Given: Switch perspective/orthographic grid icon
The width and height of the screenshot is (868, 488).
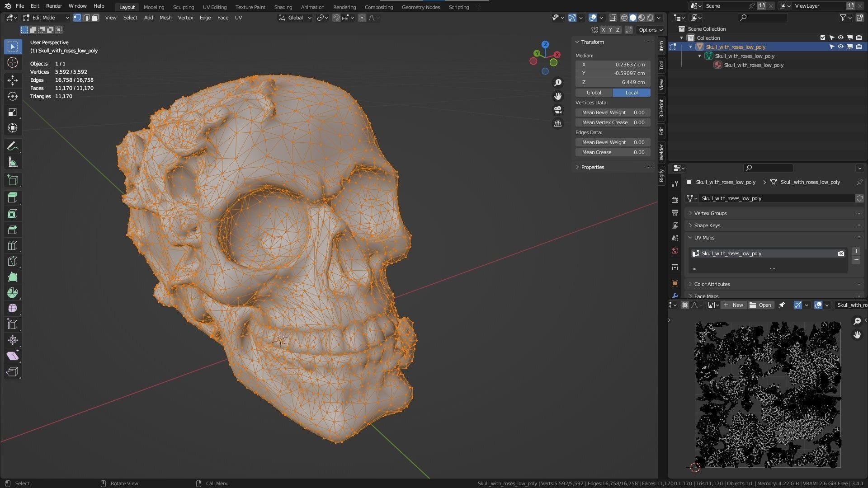Looking at the screenshot, I should coord(558,123).
